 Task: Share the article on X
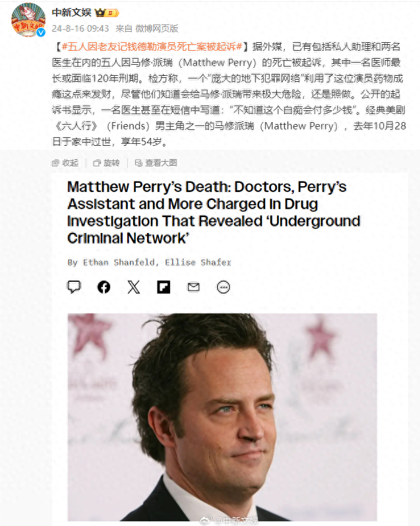[x=134, y=287]
